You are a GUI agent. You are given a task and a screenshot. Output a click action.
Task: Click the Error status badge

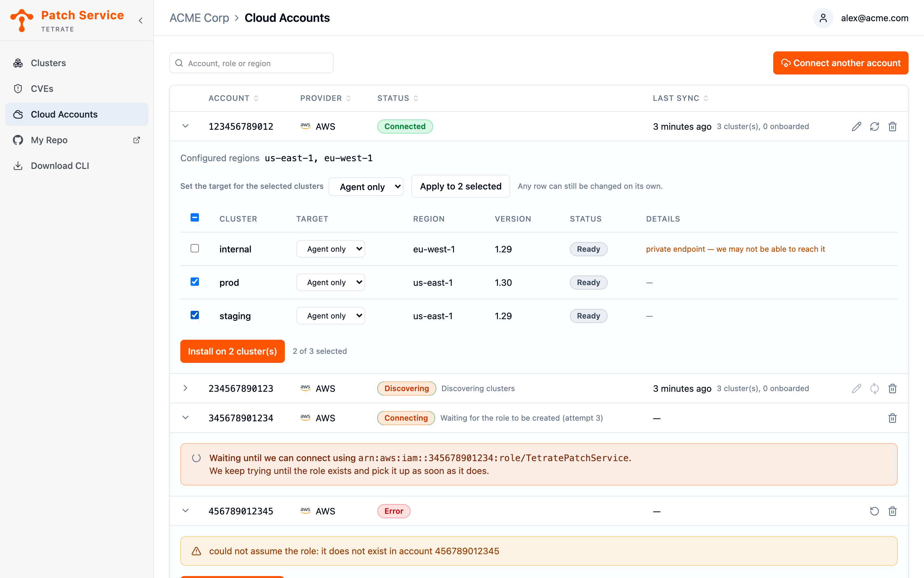click(394, 511)
